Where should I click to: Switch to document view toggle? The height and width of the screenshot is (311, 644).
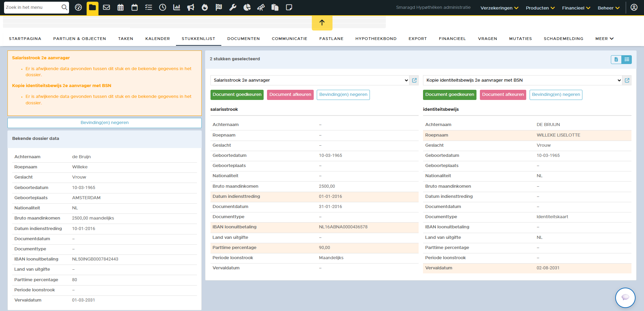tap(616, 59)
